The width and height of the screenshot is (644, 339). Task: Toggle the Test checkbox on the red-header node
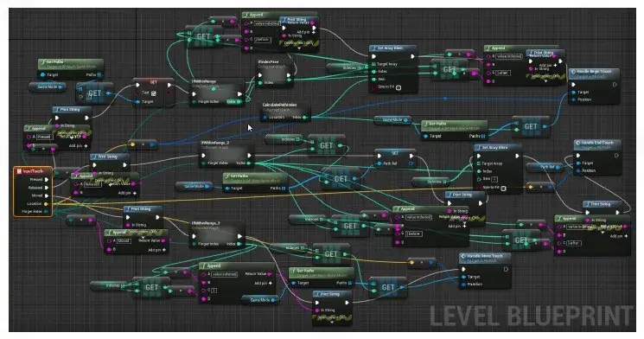[153, 93]
